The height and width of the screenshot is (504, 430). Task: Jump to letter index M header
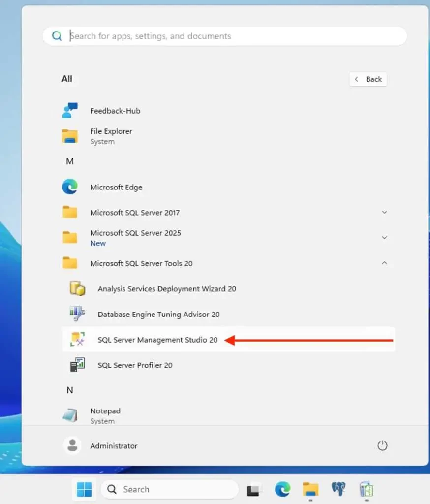pyautogui.click(x=70, y=161)
